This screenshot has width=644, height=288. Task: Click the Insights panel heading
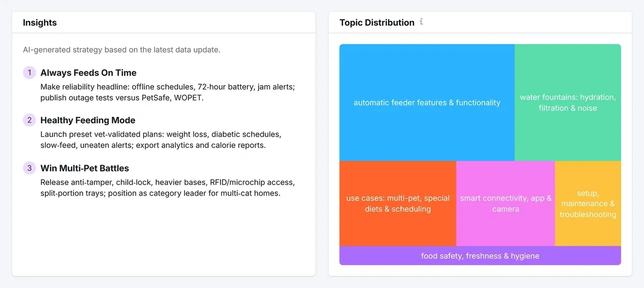(40, 23)
